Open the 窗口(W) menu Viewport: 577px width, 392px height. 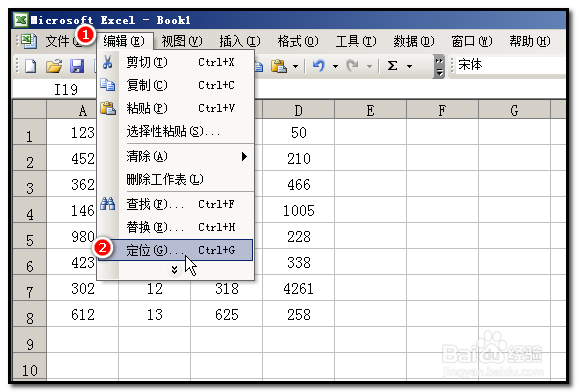coord(472,41)
